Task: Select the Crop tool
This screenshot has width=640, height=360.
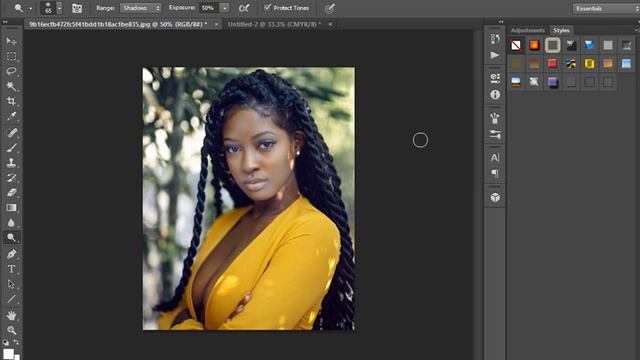Action: pyautogui.click(x=11, y=101)
